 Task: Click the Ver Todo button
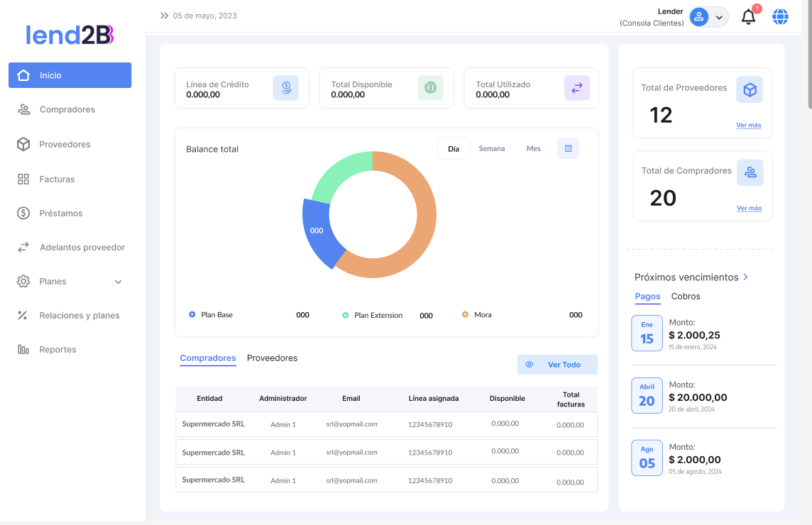[x=557, y=365]
